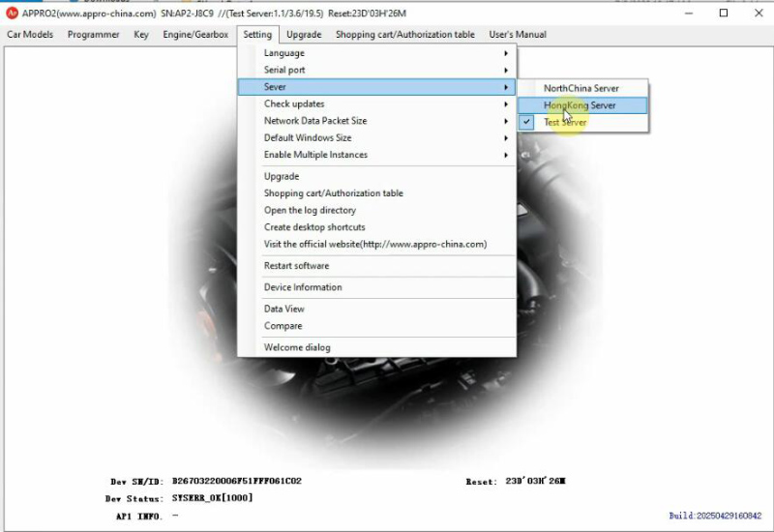
Task: Open the Welcome dialog entry
Action: (376, 347)
